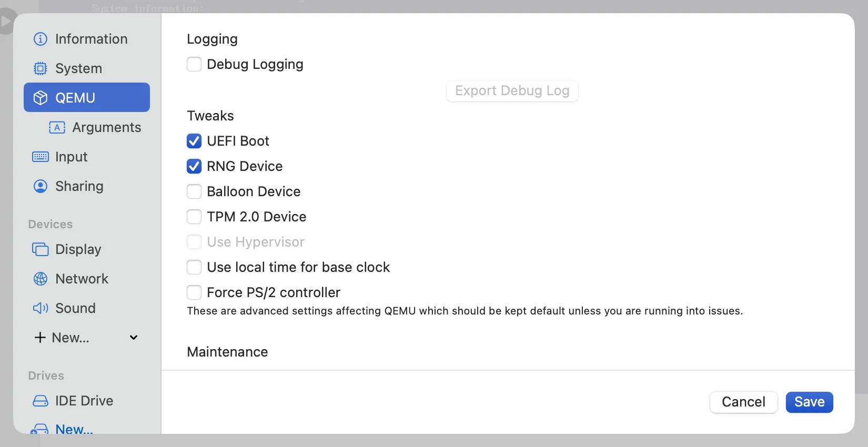The image size is (868, 447).
Task: Click New... under Drives
Action: [74, 429]
